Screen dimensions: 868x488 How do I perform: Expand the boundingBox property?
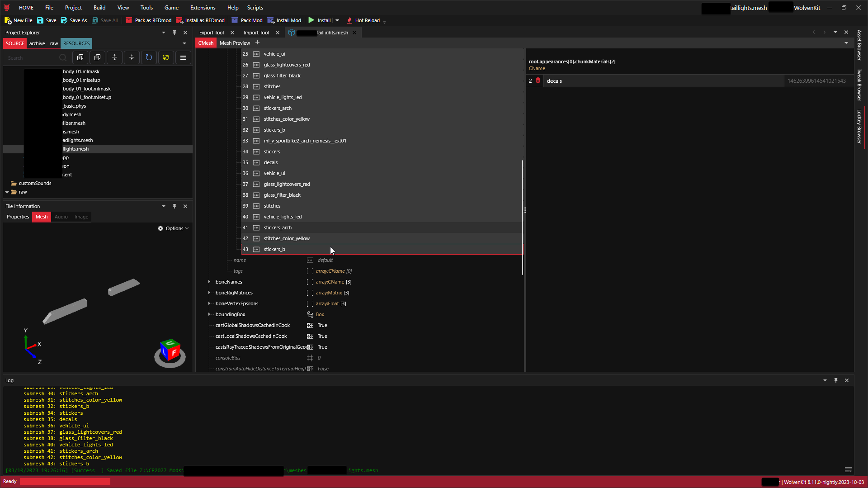tap(209, 314)
